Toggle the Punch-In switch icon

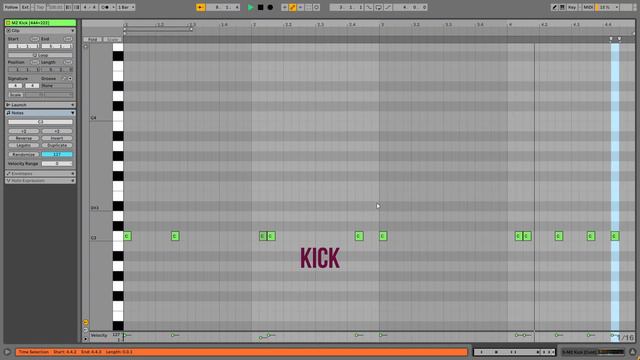point(369,7)
